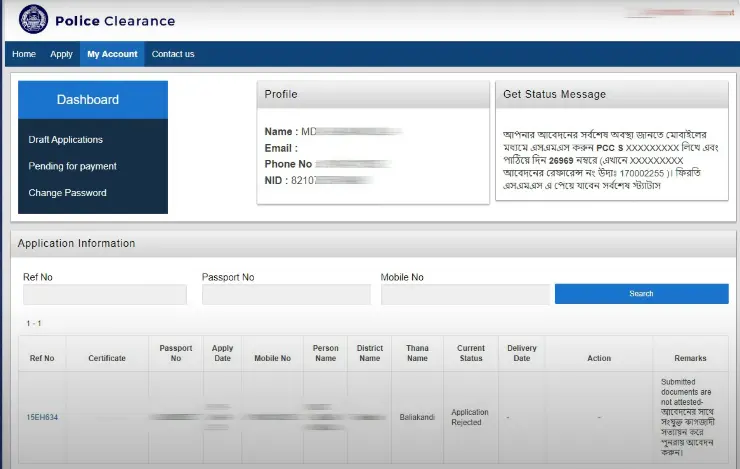Open application reference 15EH634

click(43, 416)
